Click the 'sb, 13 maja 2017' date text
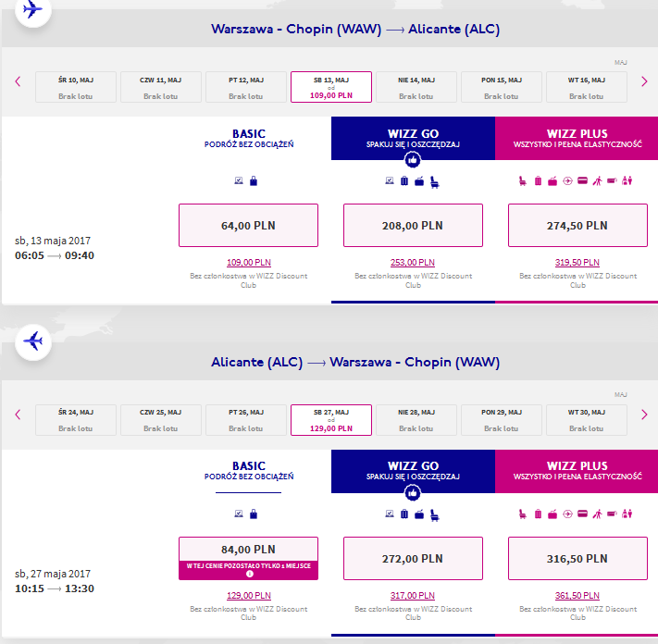The width and height of the screenshot is (658, 644). point(53,241)
